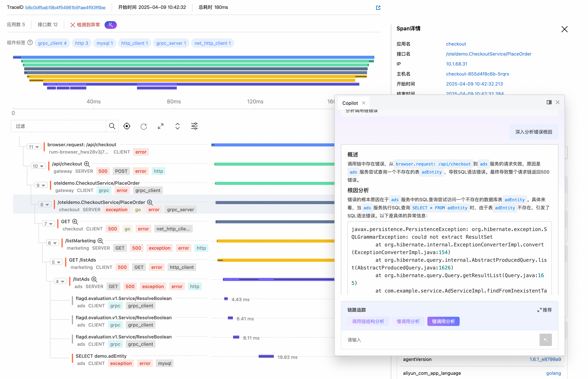The image size is (588, 379).
Task: Close the Copilot tab
Action: [x=364, y=103]
